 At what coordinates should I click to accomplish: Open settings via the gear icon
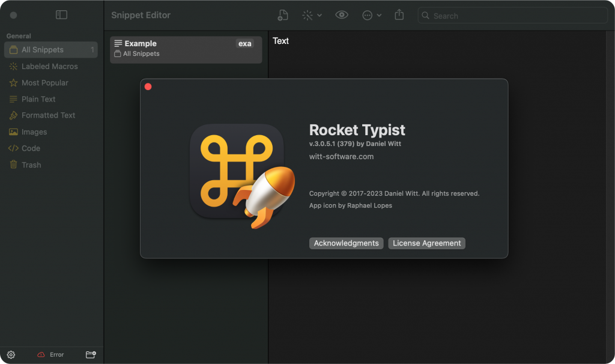(x=10, y=354)
